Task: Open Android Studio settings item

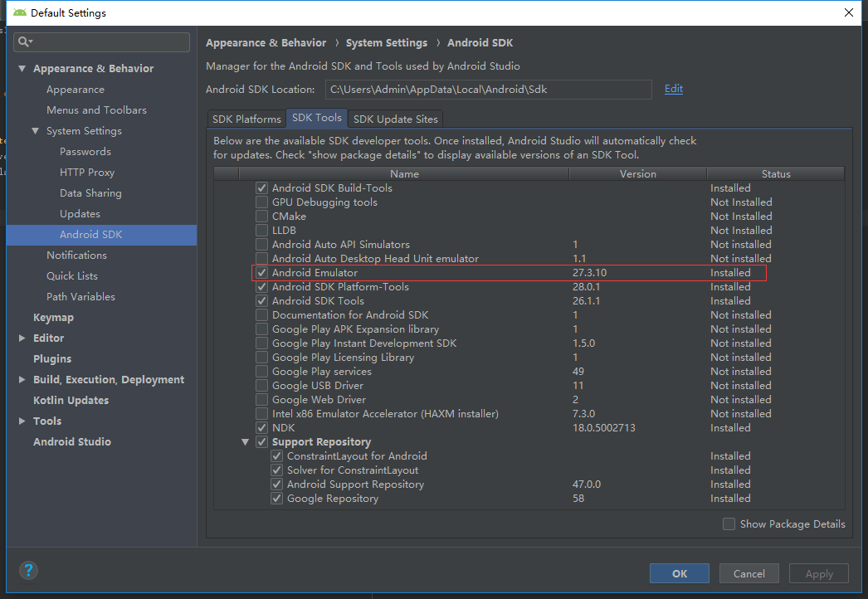Action: point(72,441)
